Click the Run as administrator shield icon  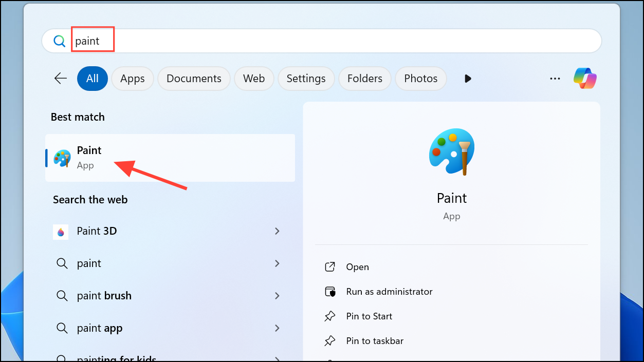tap(330, 292)
